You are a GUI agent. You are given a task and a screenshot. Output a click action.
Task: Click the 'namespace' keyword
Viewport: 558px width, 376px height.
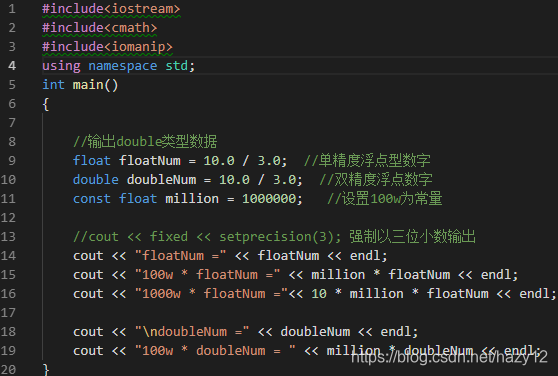pos(122,66)
